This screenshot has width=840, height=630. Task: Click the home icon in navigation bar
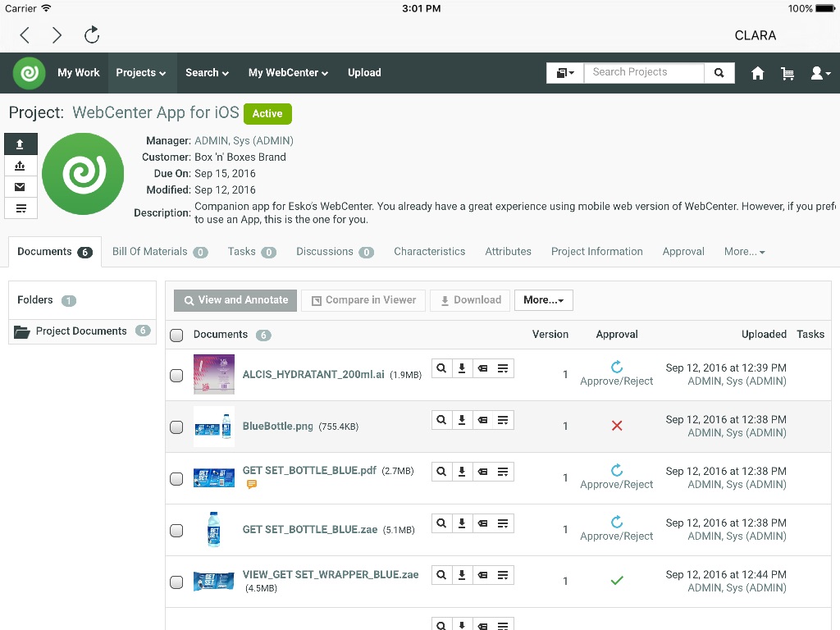(757, 73)
